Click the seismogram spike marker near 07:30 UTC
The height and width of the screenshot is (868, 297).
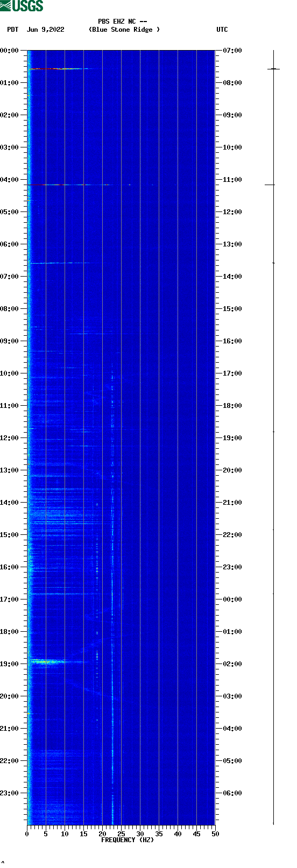coord(273,69)
